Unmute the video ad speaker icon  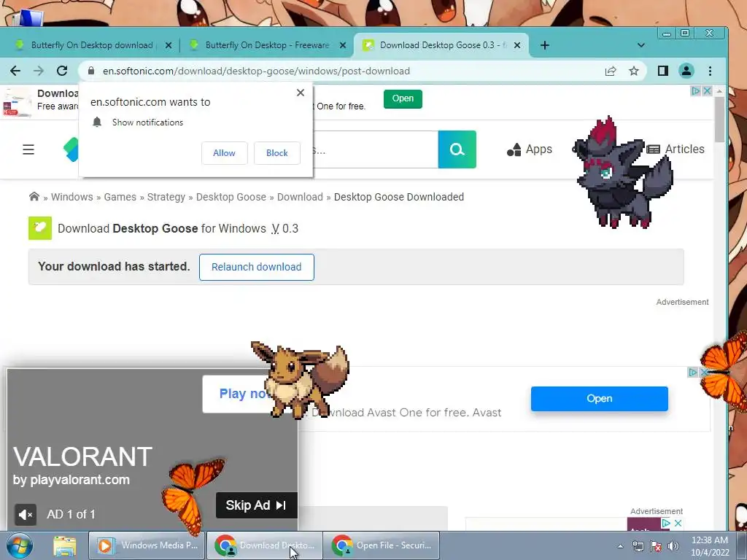tap(26, 514)
